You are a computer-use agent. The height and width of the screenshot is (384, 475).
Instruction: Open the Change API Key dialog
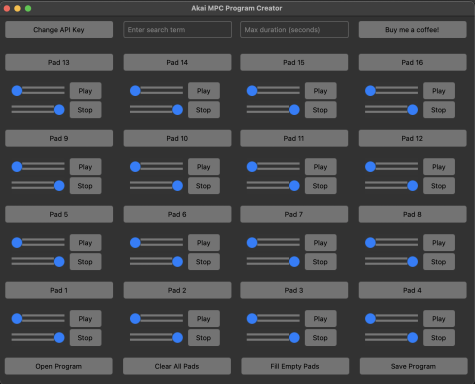(59, 30)
